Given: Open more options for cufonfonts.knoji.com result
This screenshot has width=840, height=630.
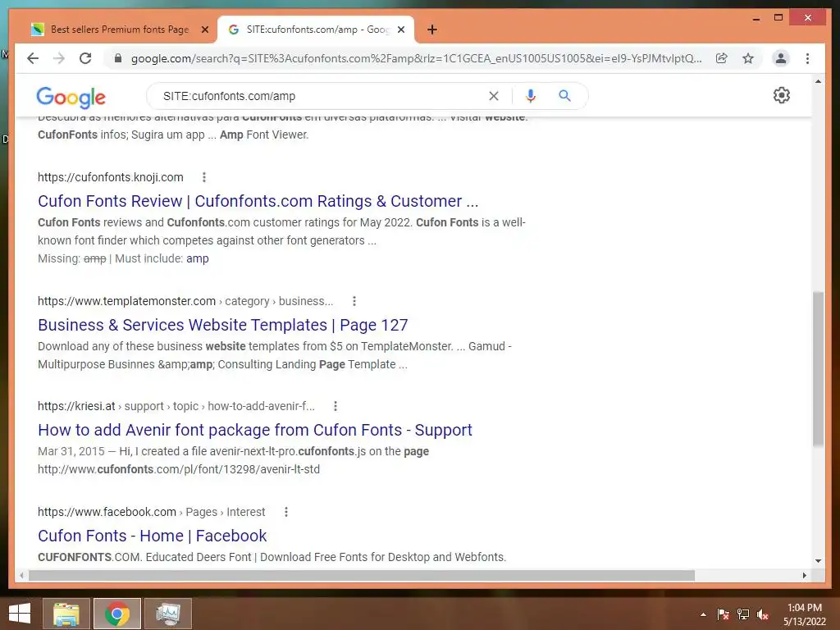Looking at the screenshot, I should tap(203, 177).
